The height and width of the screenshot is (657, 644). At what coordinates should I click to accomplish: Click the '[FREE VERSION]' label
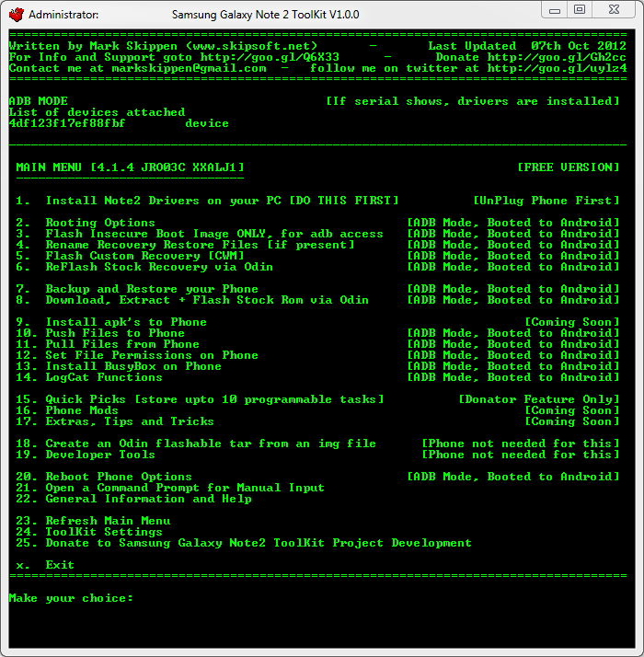click(569, 167)
